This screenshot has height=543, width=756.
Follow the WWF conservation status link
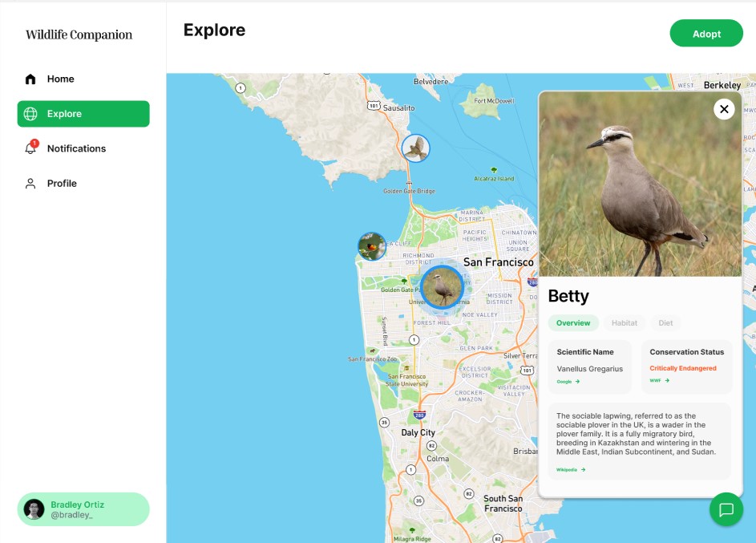656,380
